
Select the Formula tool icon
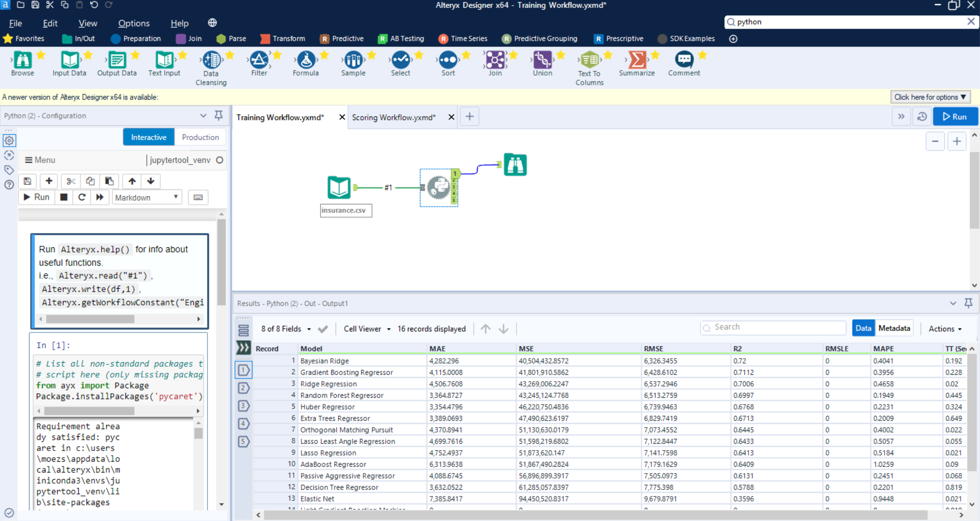point(306,60)
